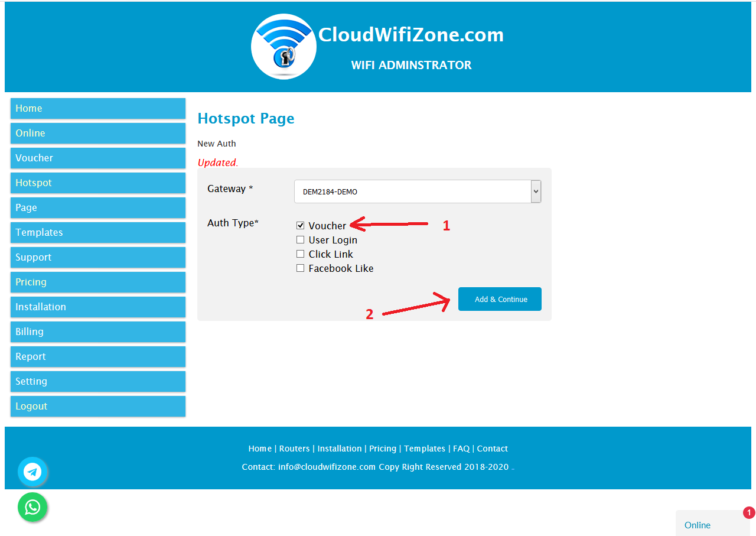Screen dimensions: 756x536
Task: Uncheck the Voucher auth type checkbox
Action: 301,226
